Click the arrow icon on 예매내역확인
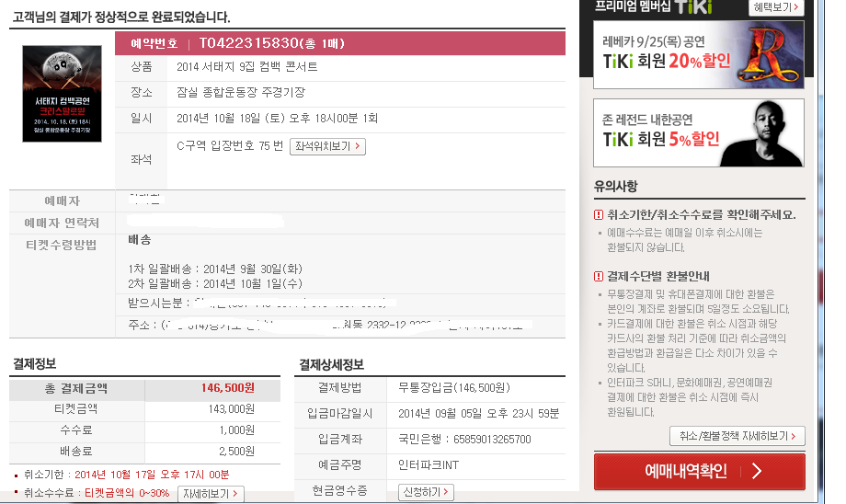This screenshot has height=504, width=846. click(757, 472)
